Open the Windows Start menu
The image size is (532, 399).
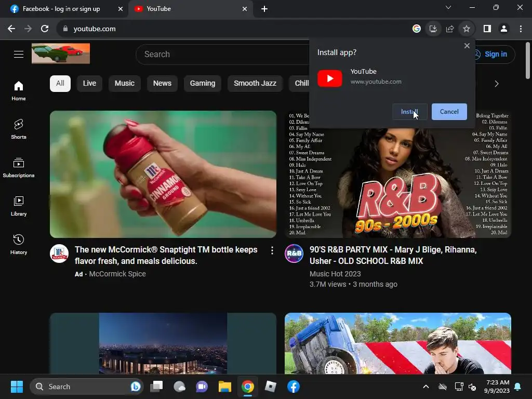(x=17, y=387)
